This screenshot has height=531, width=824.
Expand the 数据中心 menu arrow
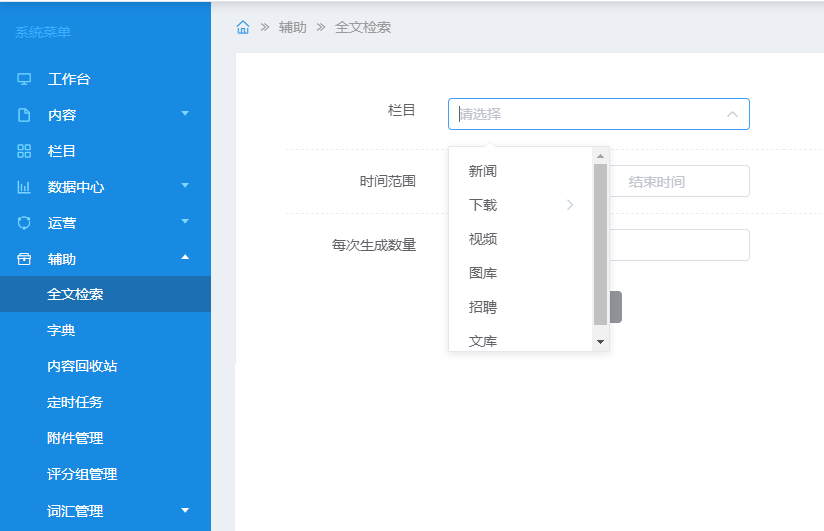point(185,185)
